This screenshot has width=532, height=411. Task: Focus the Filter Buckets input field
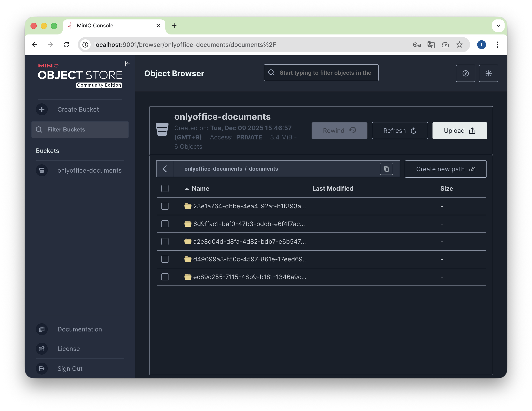coord(80,129)
